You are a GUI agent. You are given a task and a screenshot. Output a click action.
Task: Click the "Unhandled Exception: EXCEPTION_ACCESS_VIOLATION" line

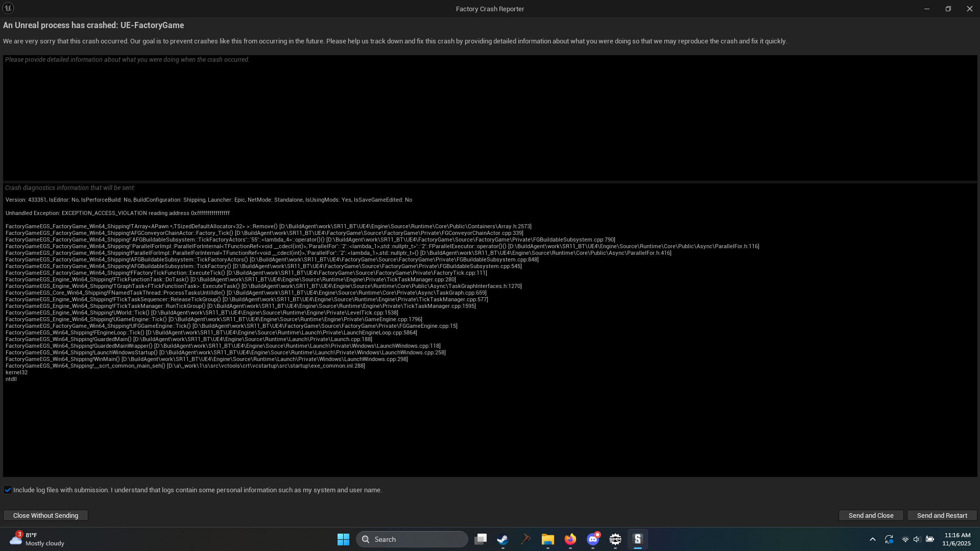[117, 213]
